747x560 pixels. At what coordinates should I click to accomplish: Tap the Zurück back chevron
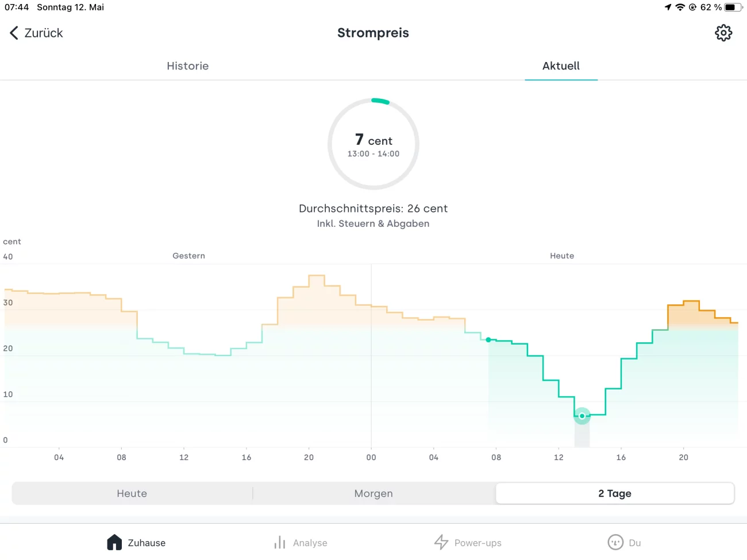pos(14,33)
